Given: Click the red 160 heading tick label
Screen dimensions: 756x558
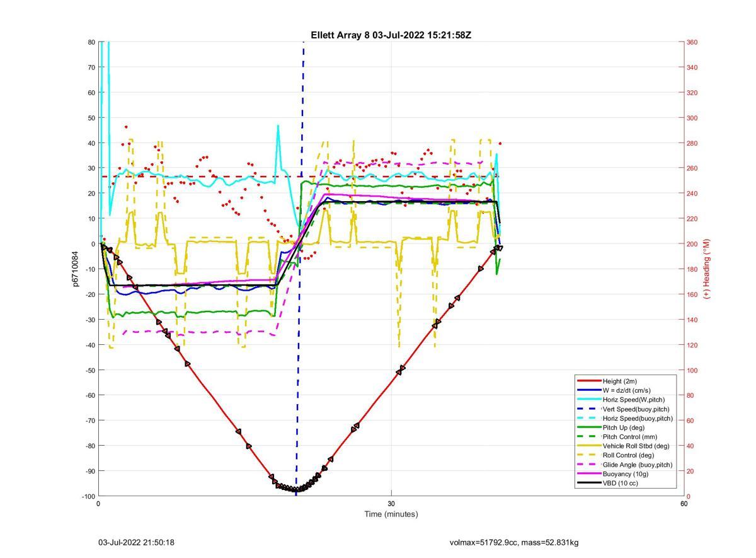Looking at the screenshot, I should (692, 294).
